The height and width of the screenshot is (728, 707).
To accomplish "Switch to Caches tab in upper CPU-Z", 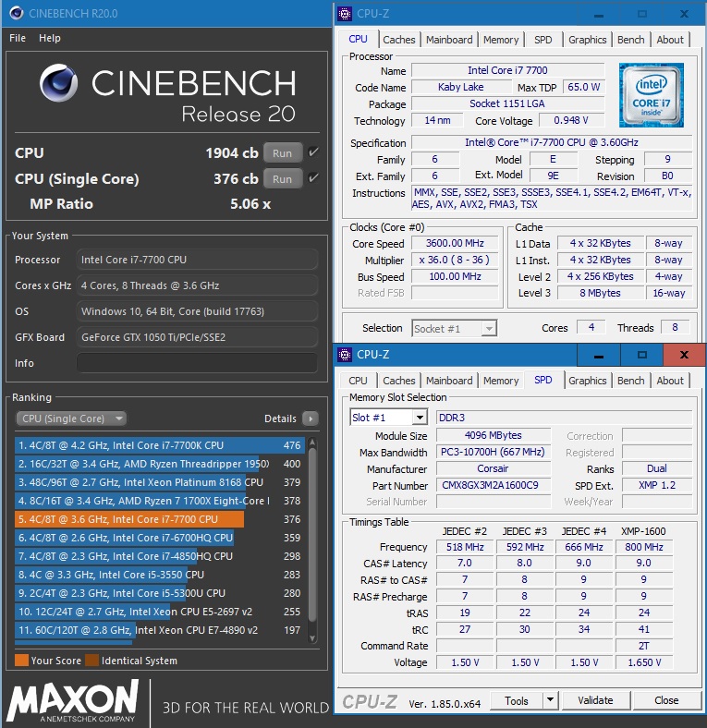I will tap(399, 40).
